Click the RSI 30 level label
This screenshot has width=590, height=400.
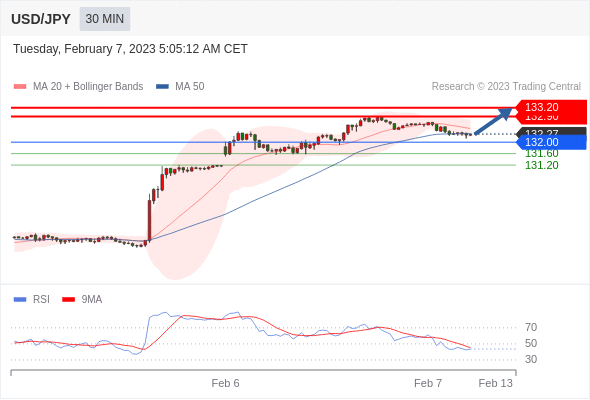pos(531,359)
